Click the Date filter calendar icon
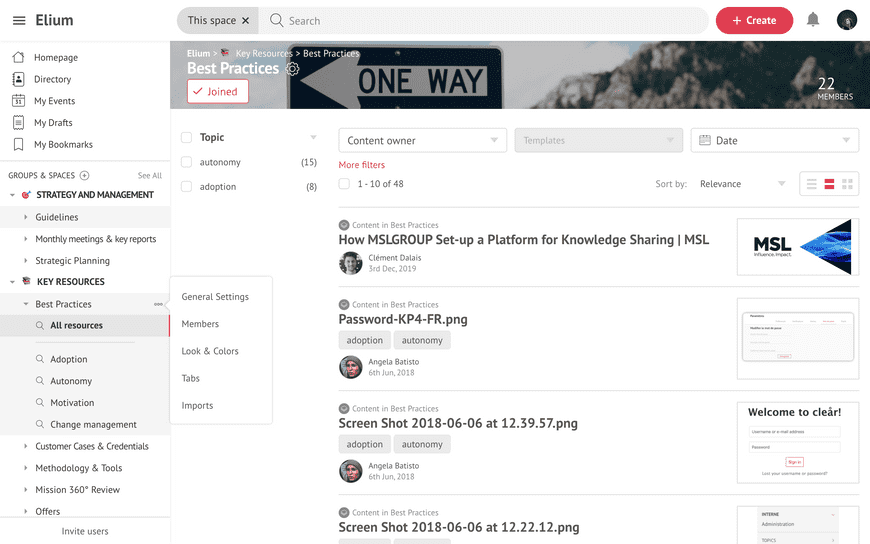The height and width of the screenshot is (544, 870). tap(705, 140)
